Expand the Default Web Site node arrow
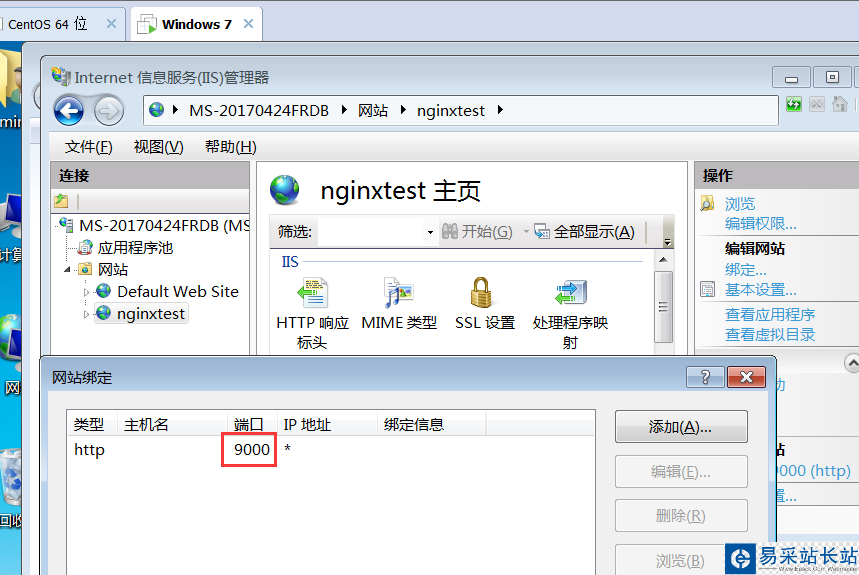The height and width of the screenshot is (575, 859). [86, 292]
